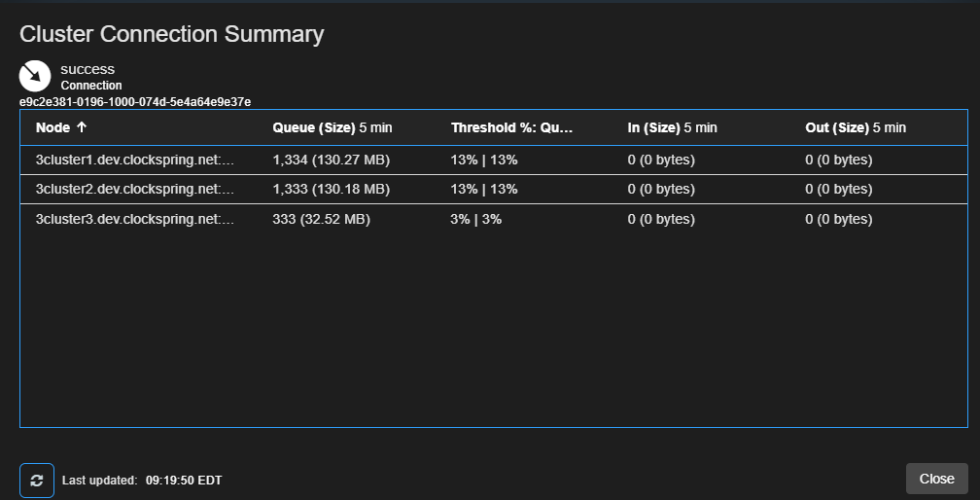The width and height of the screenshot is (980, 500).
Task: Click the connection ID e9c2e381-0196-1000 text
Action: [x=135, y=102]
